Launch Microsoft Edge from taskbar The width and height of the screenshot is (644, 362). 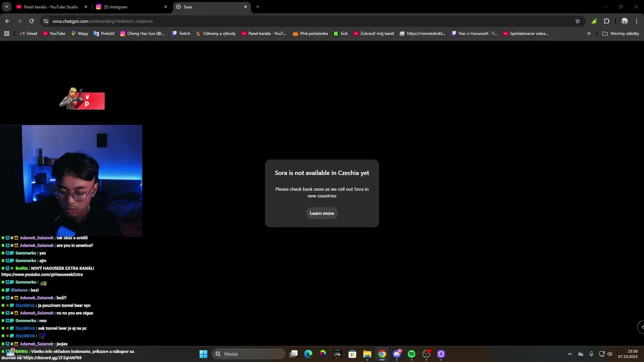tap(308, 354)
